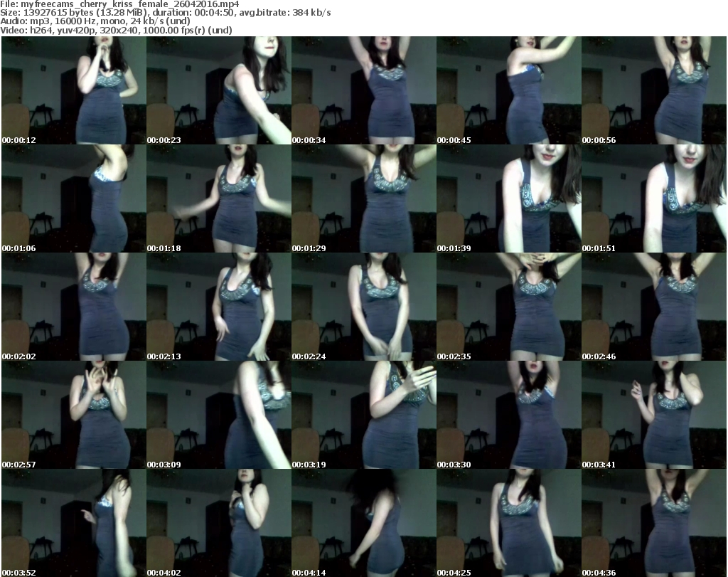Viewport: 728px width, 577px height.
Task: Choose the preview frame at 00:02:24
Action: click(x=364, y=307)
